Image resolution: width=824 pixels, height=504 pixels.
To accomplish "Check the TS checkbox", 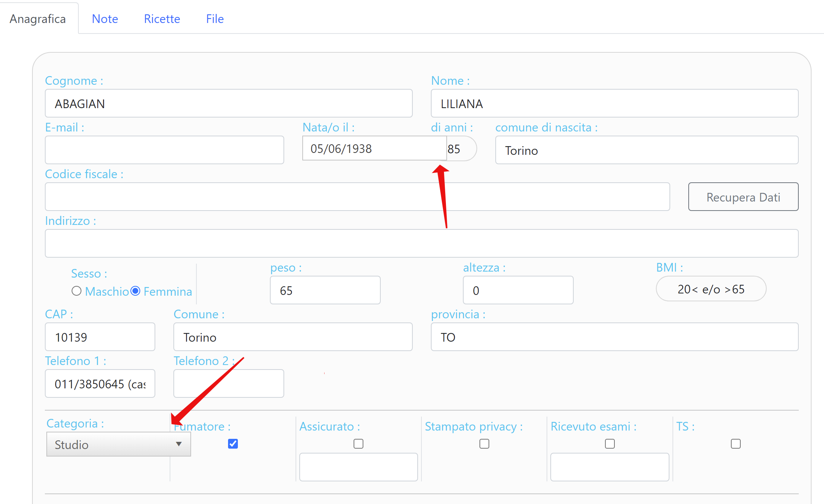I will click(x=735, y=444).
